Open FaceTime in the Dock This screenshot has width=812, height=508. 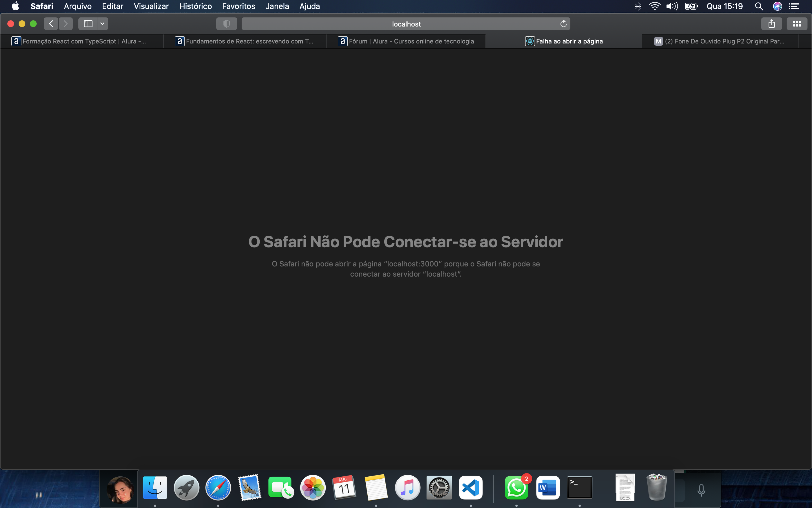coord(281,487)
